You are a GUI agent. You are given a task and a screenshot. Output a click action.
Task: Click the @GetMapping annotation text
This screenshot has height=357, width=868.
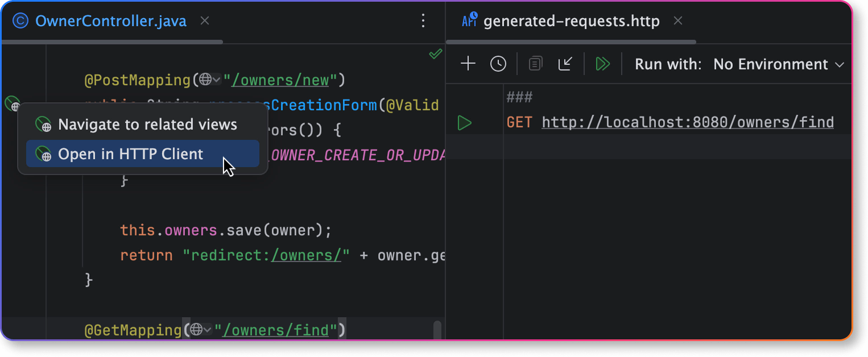tap(133, 330)
